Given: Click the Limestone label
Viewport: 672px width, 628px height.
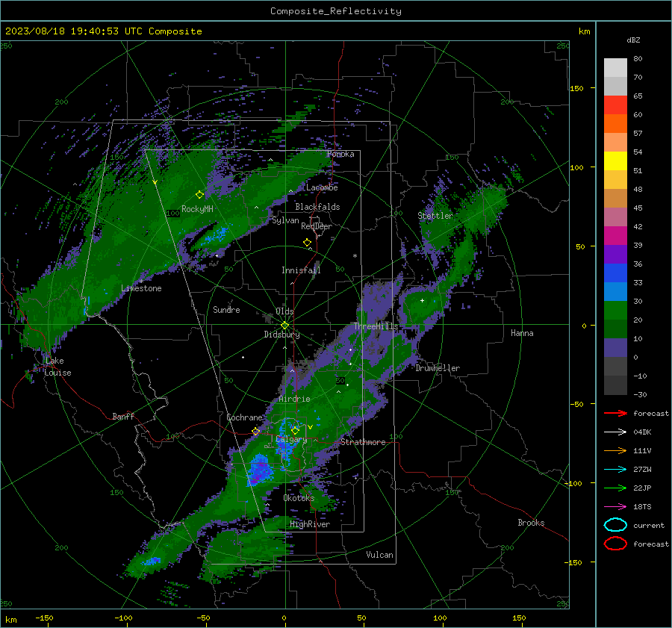Looking at the screenshot, I should point(141,288).
